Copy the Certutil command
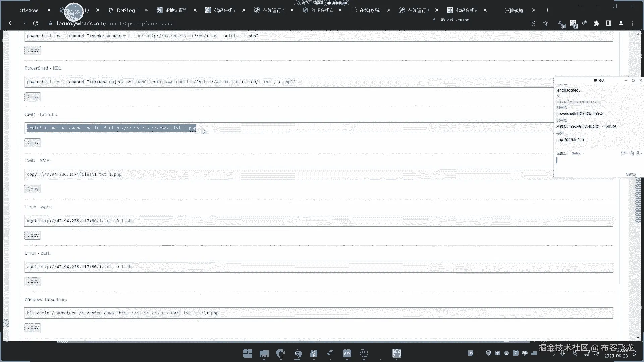The width and height of the screenshot is (644, 362). (33, 143)
